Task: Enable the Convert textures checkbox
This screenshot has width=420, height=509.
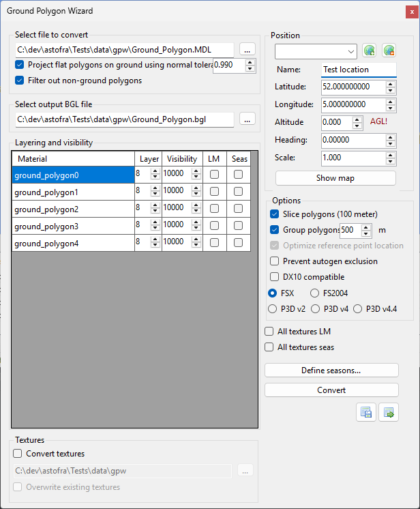Action: [x=18, y=454]
